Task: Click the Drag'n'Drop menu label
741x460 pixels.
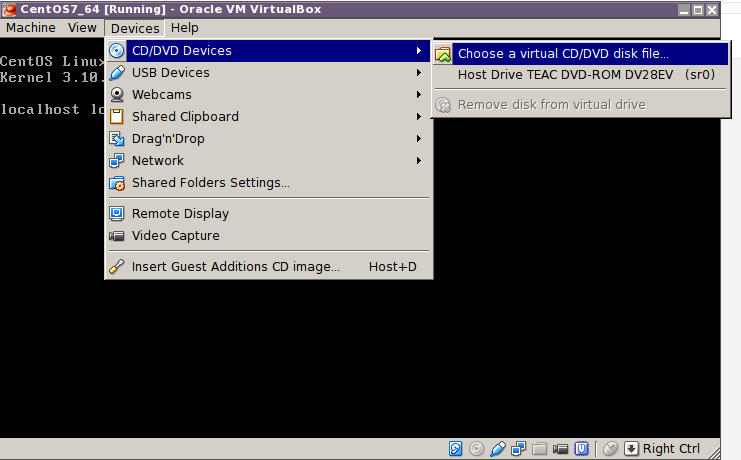Action: (x=168, y=139)
